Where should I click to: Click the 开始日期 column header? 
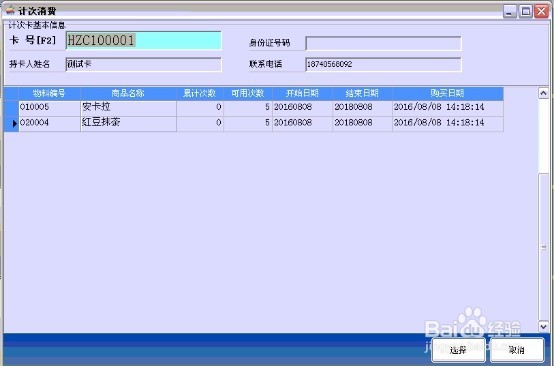pyautogui.click(x=302, y=94)
